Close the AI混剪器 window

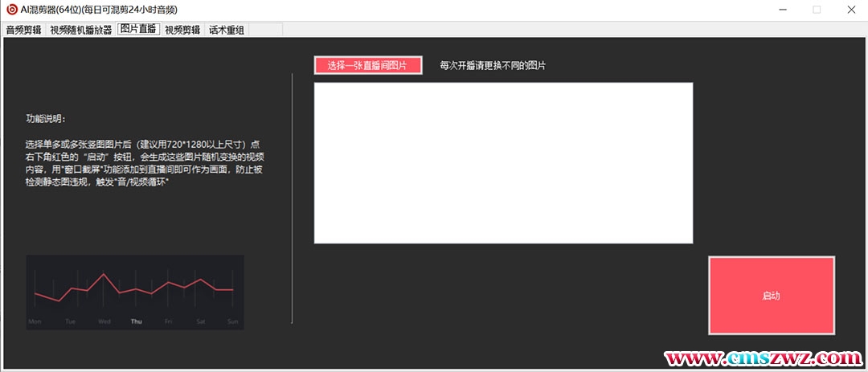tap(850, 10)
